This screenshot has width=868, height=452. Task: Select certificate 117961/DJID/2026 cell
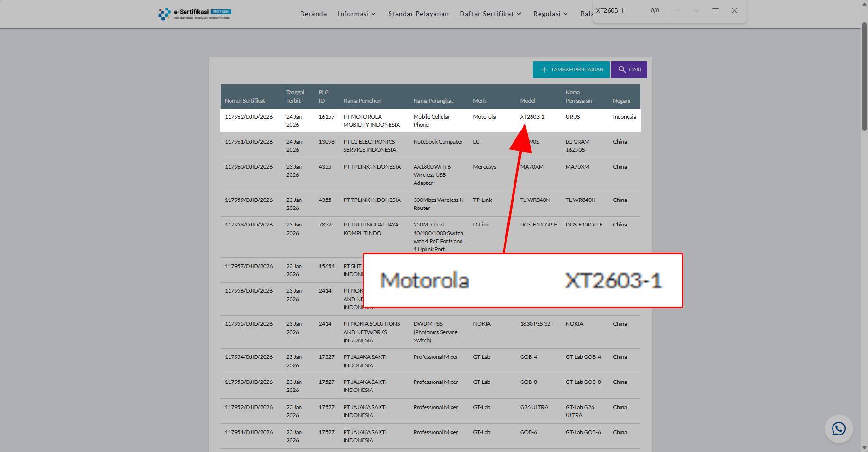click(x=248, y=142)
